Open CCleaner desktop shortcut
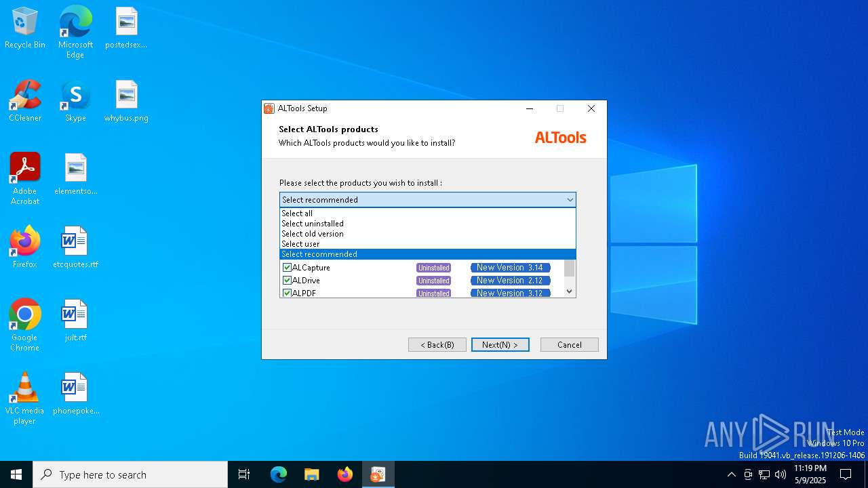 pos(25,102)
